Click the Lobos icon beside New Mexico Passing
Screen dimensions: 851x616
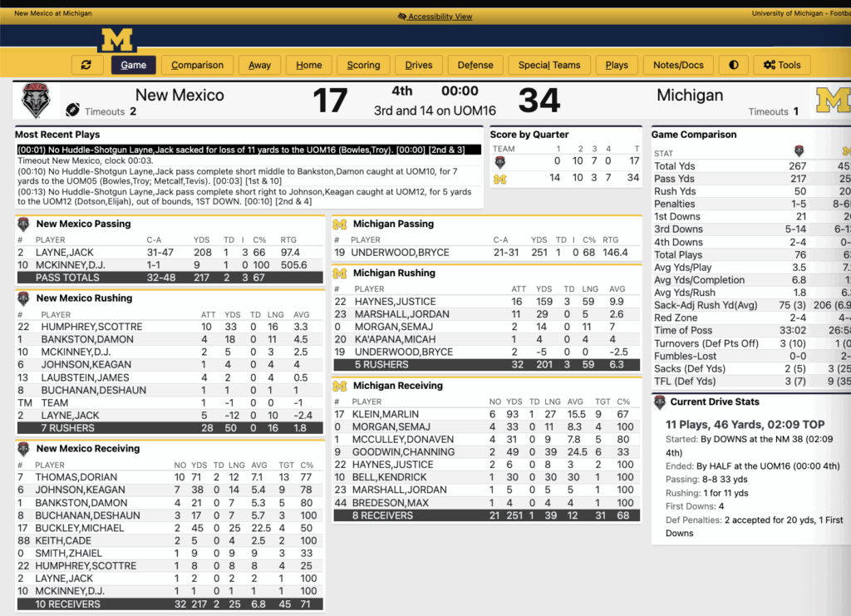[23, 224]
